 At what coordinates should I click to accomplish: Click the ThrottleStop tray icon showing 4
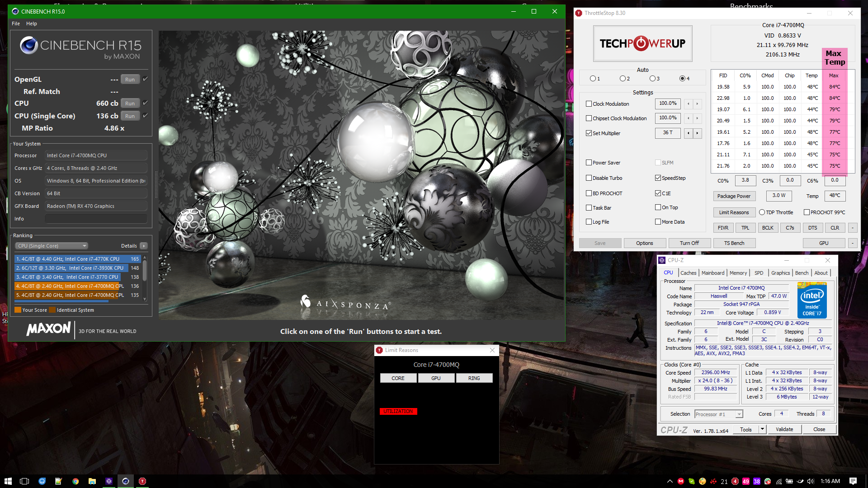click(x=735, y=481)
